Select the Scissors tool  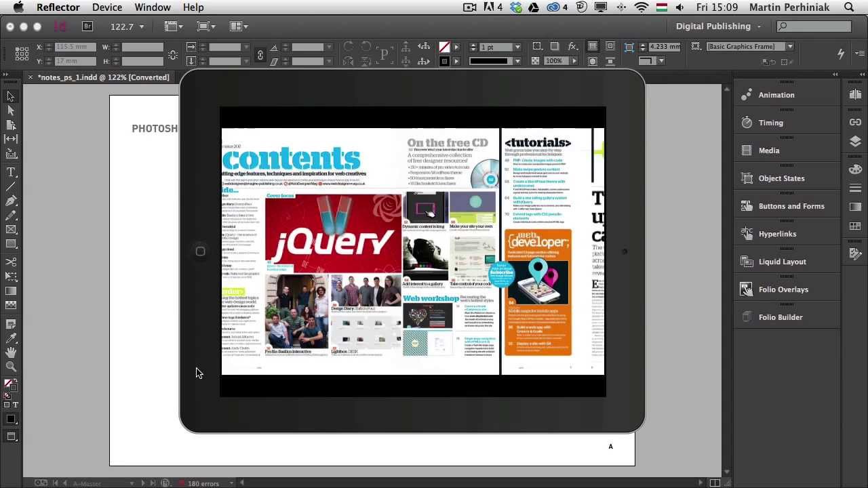(11, 262)
